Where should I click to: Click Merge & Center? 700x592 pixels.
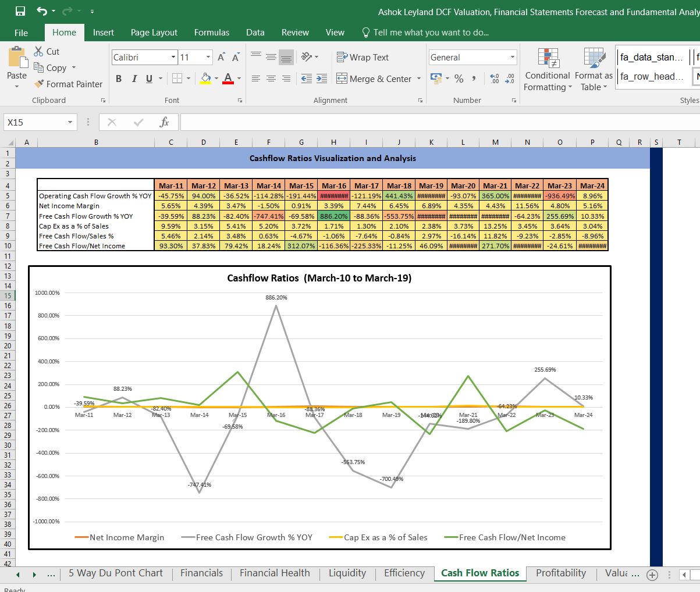(x=374, y=79)
